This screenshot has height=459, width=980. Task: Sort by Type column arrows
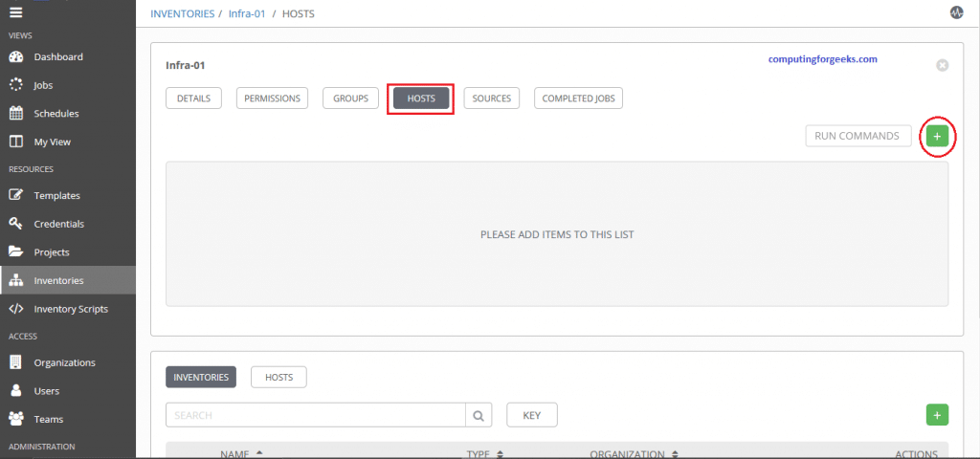coord(500,454)
